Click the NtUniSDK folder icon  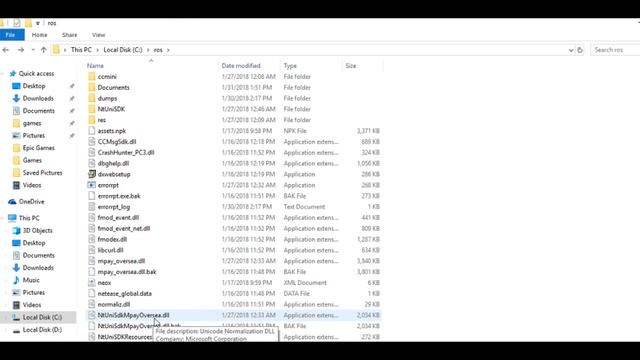[x=92, y=109]
